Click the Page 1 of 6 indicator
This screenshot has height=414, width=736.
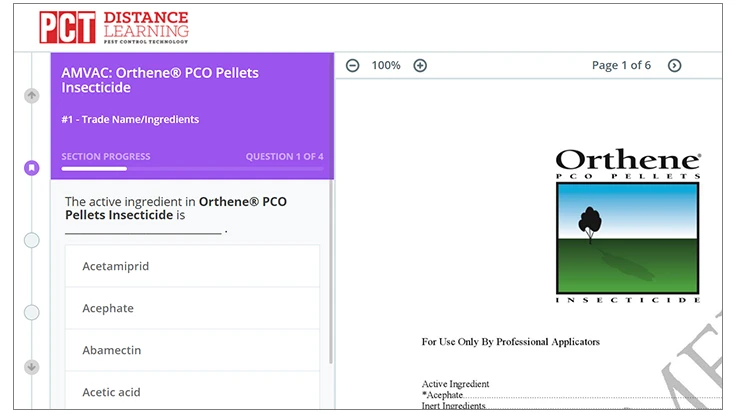click(x=621, y=66)
